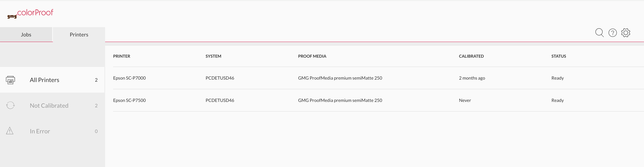The width and height of the screenshot is (644, 167).
Task: Click the GMG ColorProof logo
Action: 30,14
